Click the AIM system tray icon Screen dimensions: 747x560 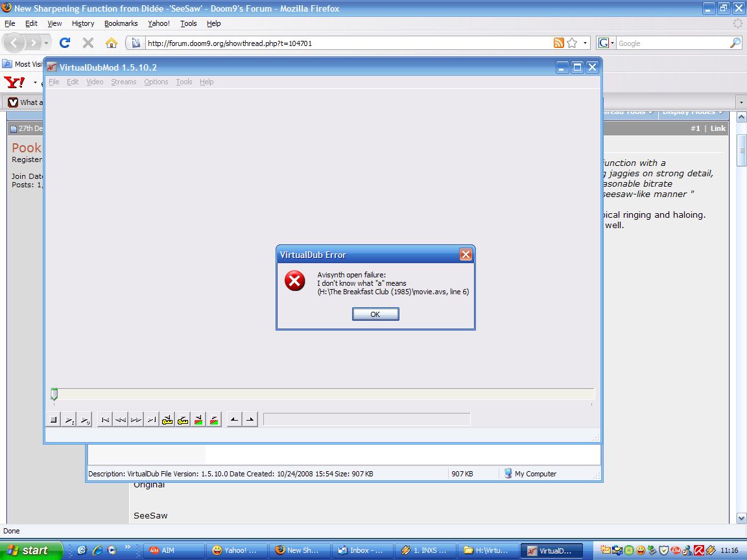pyautogui.click(x=675, y=550)
